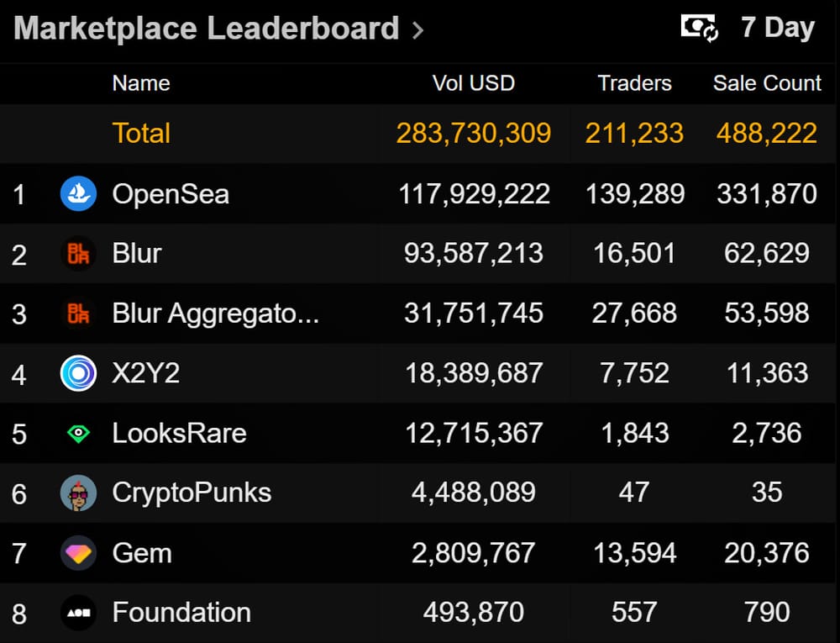840x643 pixels.
Task: Sort by the Vol USD column header
Action: 473,83
